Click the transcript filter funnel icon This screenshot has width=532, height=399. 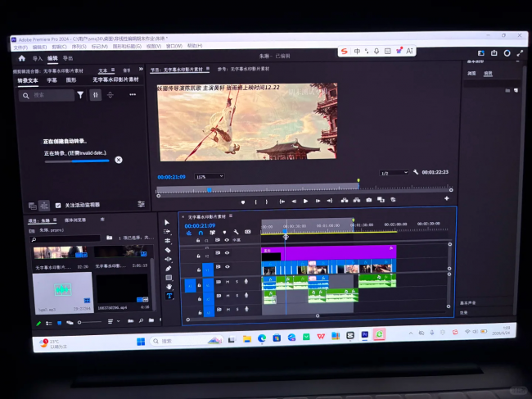pos(80,95)
